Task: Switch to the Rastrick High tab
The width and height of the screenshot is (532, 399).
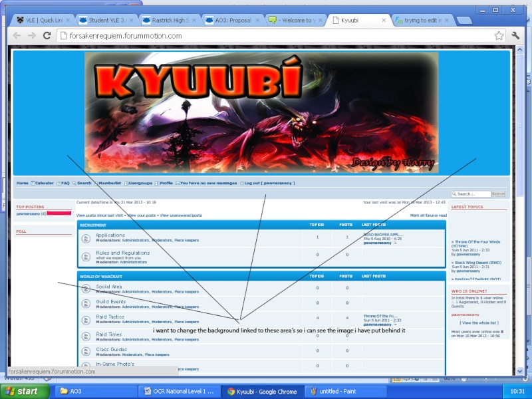Action: coord(169,21)
